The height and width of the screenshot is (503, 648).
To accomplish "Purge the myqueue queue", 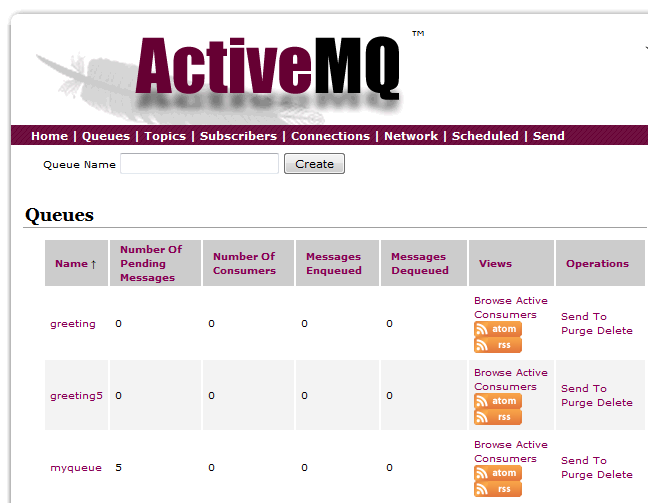I will coord(577,475).
